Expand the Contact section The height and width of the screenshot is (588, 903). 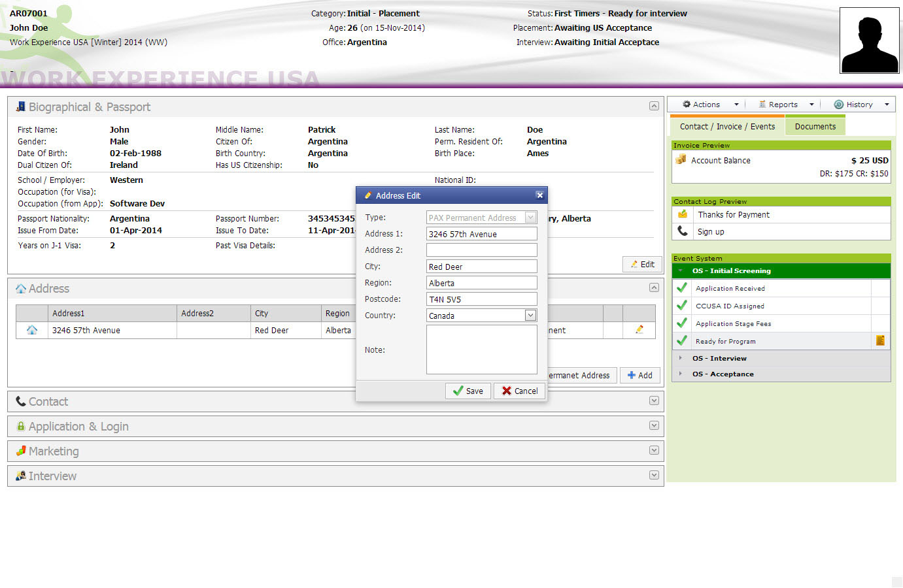[654, 401]
